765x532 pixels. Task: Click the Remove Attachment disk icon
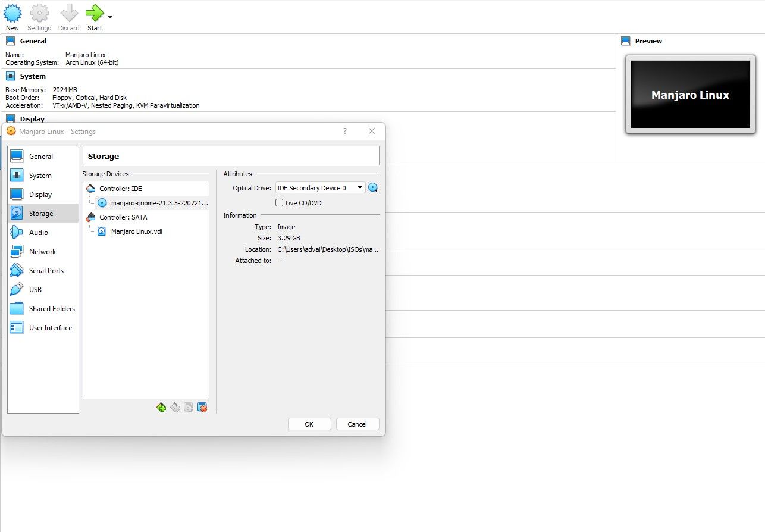click(202, 407)
